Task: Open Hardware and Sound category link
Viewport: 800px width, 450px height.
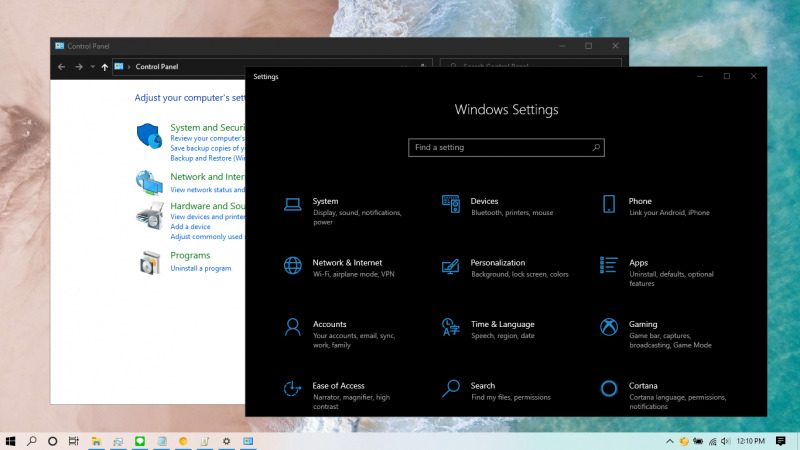Action: click(208, 206)
